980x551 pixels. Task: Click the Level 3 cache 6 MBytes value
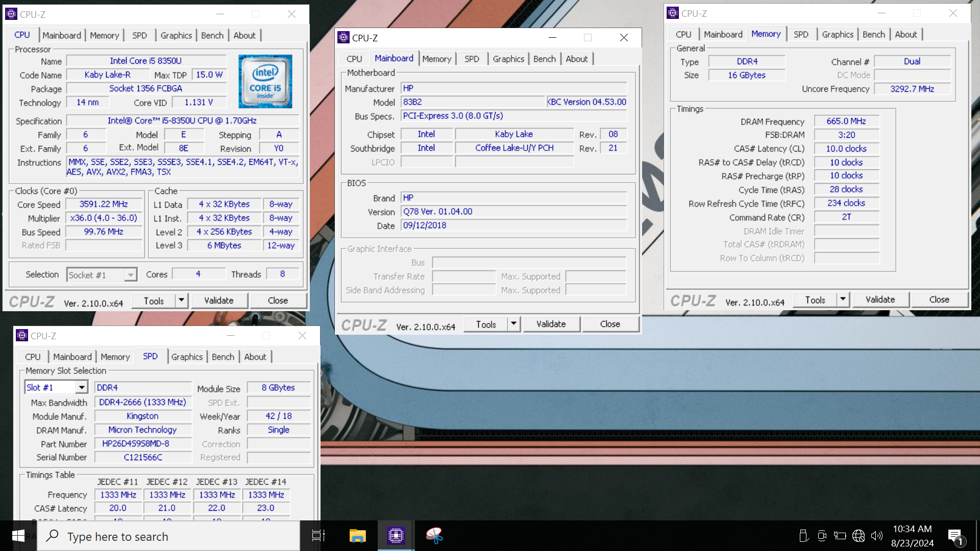pos(224,245)
